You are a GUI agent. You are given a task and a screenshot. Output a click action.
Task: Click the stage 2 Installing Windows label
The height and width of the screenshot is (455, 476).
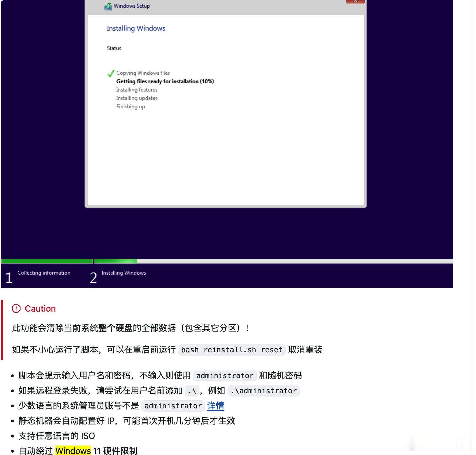(124, 273)
